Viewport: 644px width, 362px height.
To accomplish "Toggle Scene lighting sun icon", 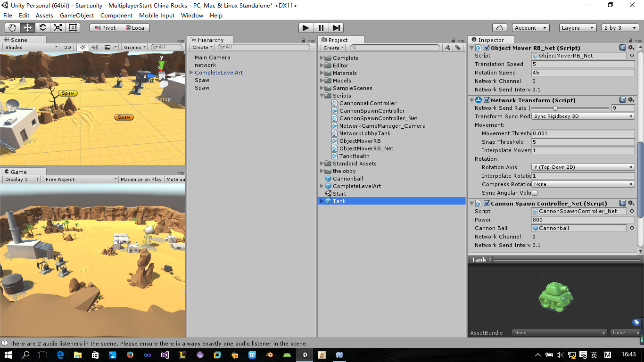I will tap(83, 47).
